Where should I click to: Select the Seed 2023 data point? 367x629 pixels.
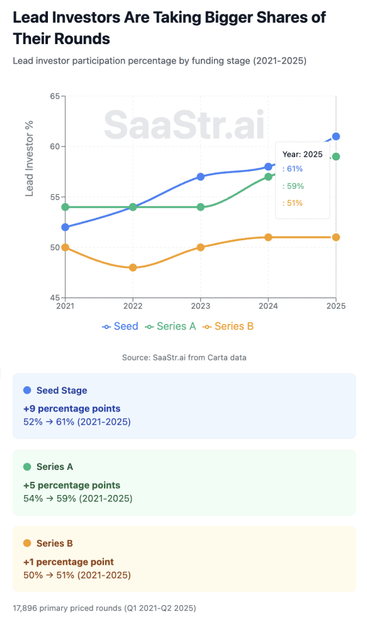201,177
